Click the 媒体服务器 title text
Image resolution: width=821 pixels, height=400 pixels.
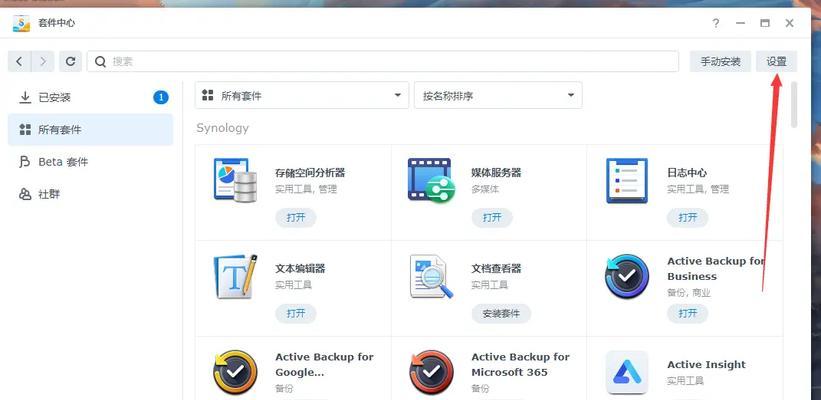(x=496, y=173)
